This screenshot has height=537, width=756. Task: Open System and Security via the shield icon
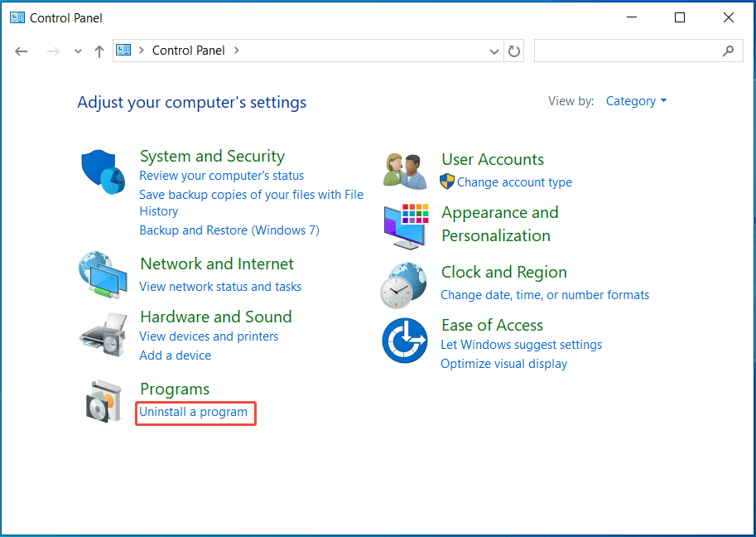[102, 170]
